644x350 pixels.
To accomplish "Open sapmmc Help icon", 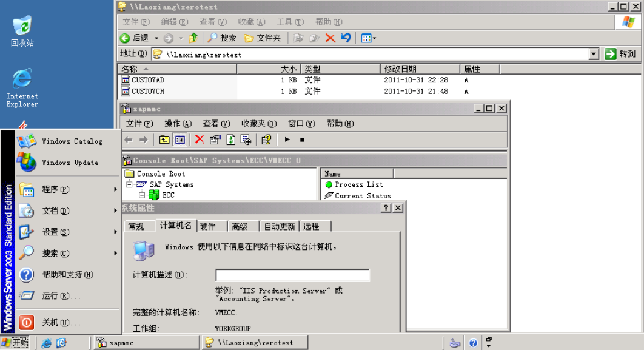I will [266, 140].
